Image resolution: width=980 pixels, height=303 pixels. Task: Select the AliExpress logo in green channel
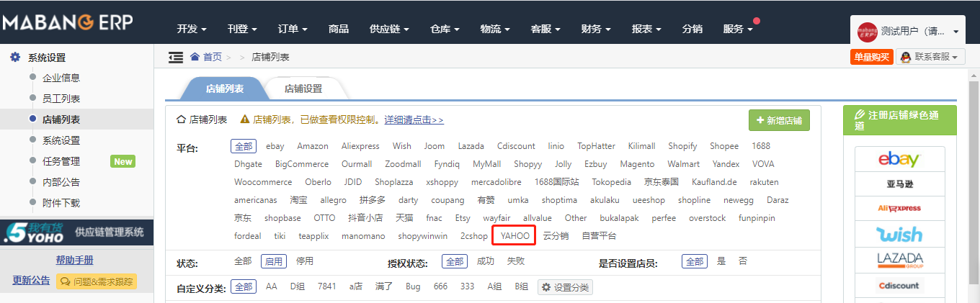click(899, 209)
